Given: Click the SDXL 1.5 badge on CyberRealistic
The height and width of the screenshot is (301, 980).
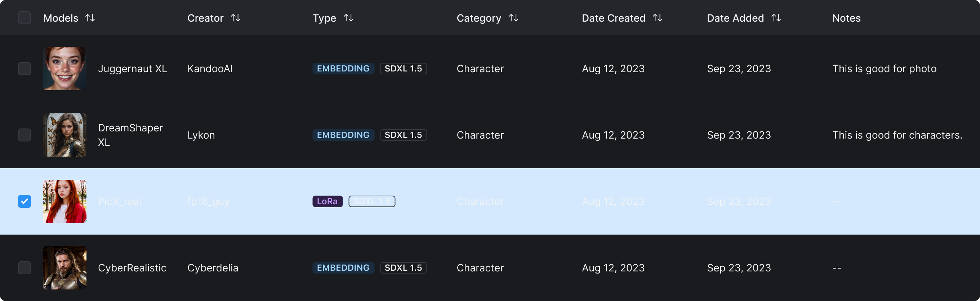Looking at the screenshot, I should [403, 267].
